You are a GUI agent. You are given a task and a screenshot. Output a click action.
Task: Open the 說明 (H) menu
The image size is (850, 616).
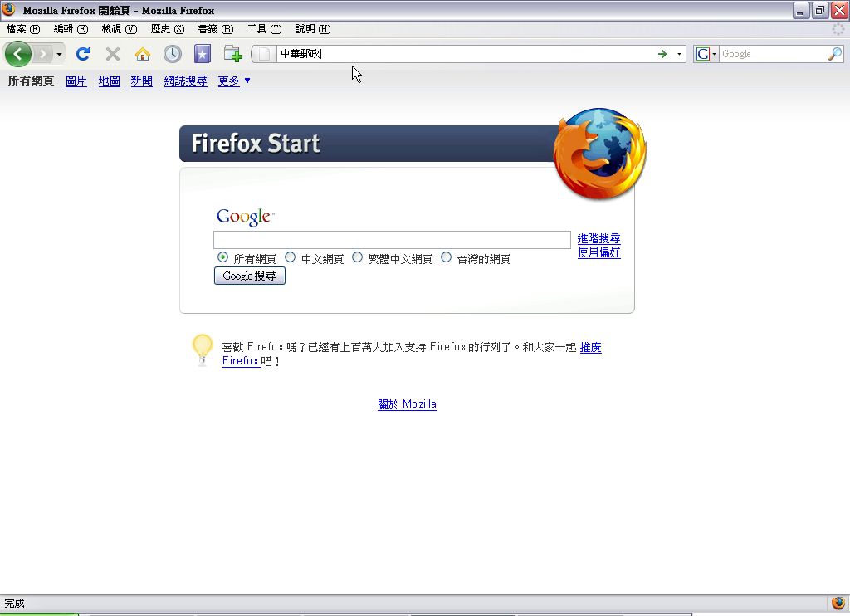[x=312, y=29]
